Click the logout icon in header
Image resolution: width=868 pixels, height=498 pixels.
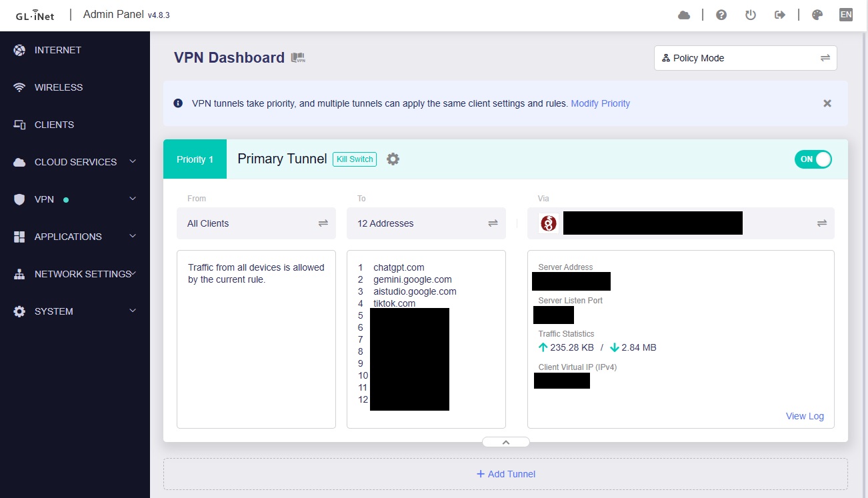click(780, 15)
